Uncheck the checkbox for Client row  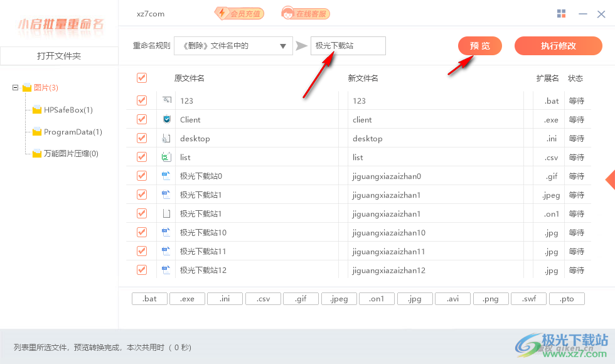tap(142, 119)
